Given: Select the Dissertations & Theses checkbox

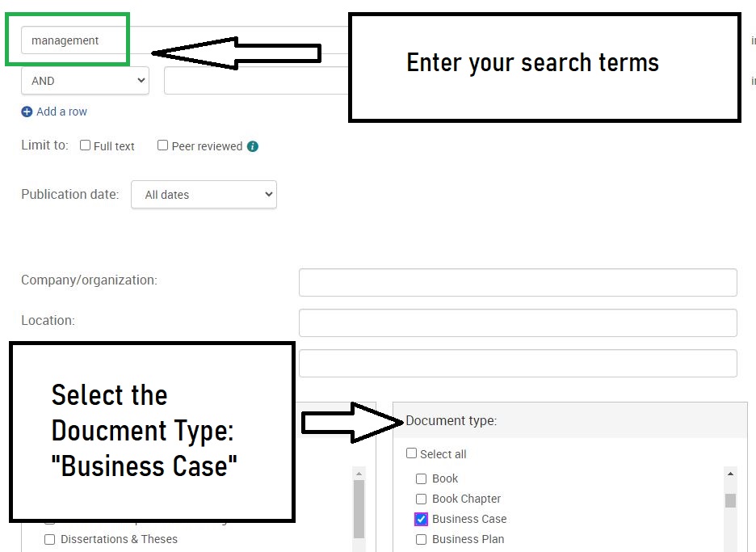Looking at the screenshot, I should [49, 539].
